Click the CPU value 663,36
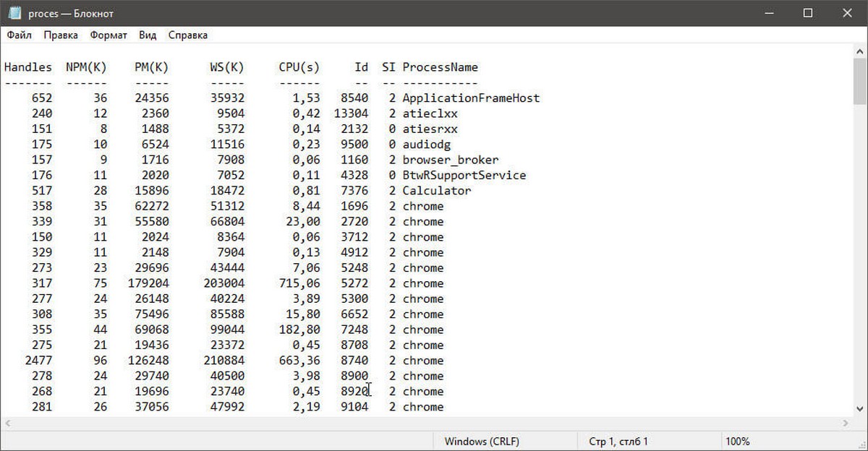Viewport: 868px width, 451px height. tap(299, 360)
